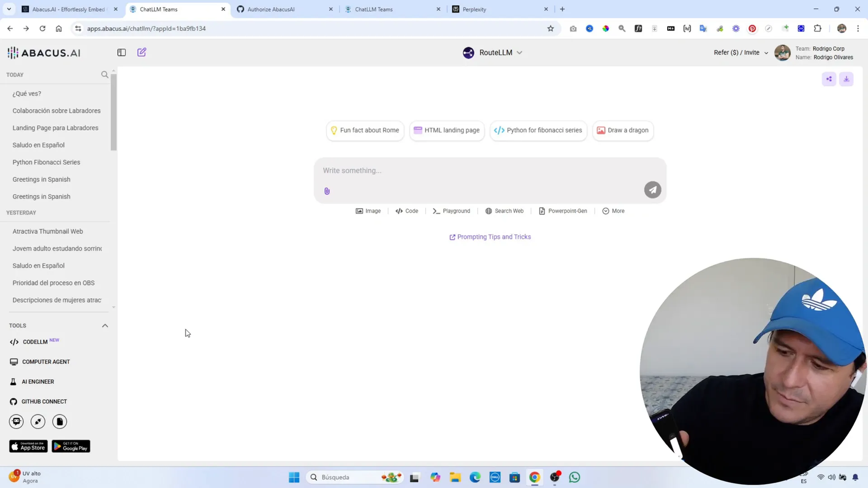Enable the Image generation mode

pyautogui.click(x=368, y=211)
